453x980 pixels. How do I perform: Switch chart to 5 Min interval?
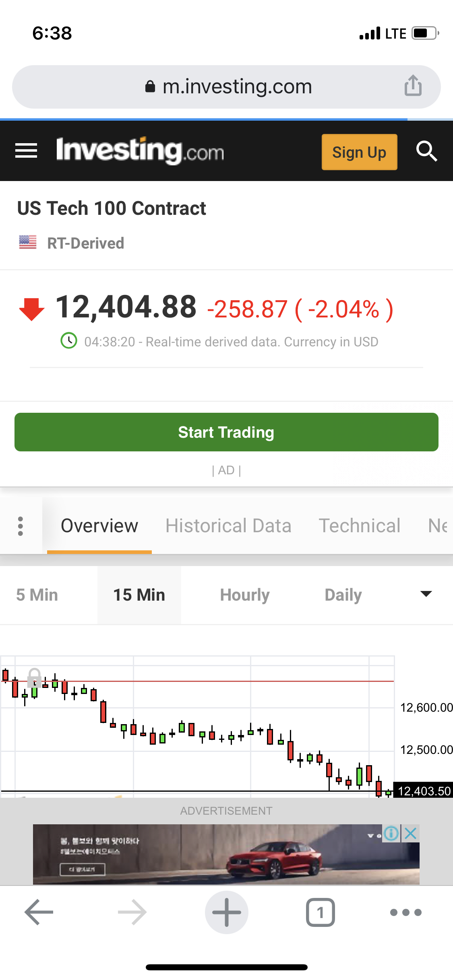point(37,595)
